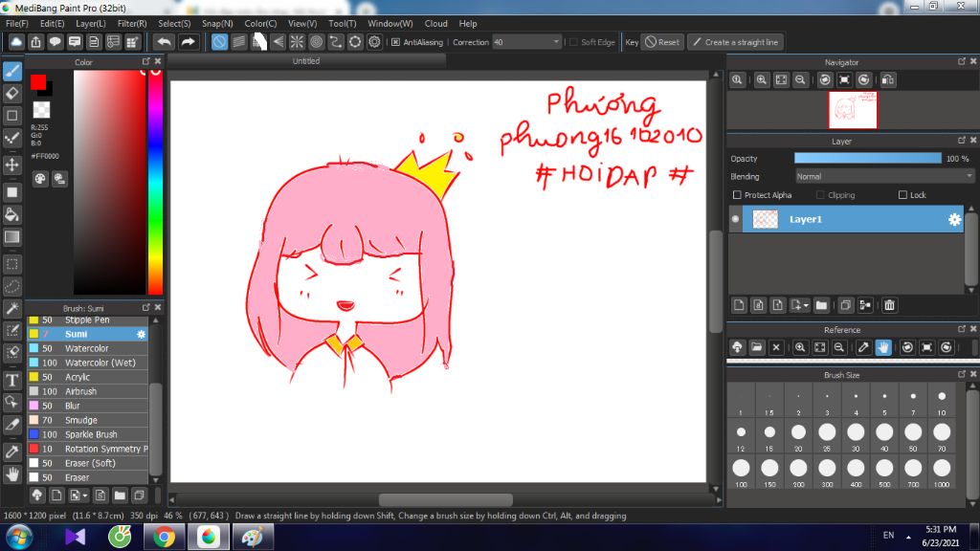Image resolution: width=980 pixels, height=551 pixels.
Task: Open the Windows Start button
Action: click(x=19, y=538)
